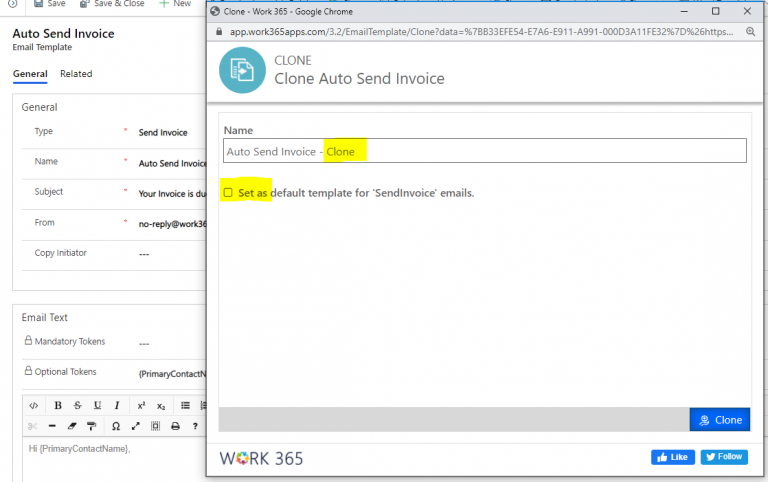This screenshot has height=482, width=768.
Task: Click the Optional Tokens value
Action: pyautogui.click(x=172, y=374)
